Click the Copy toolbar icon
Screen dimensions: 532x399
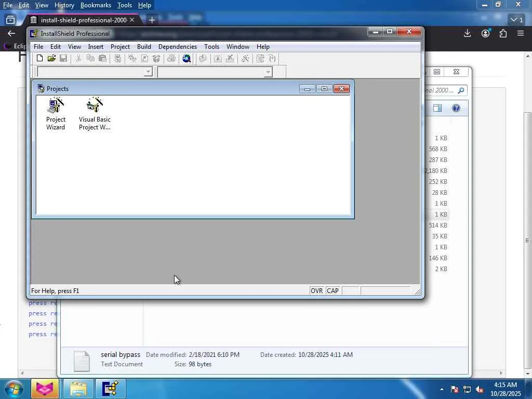(90, 58)
